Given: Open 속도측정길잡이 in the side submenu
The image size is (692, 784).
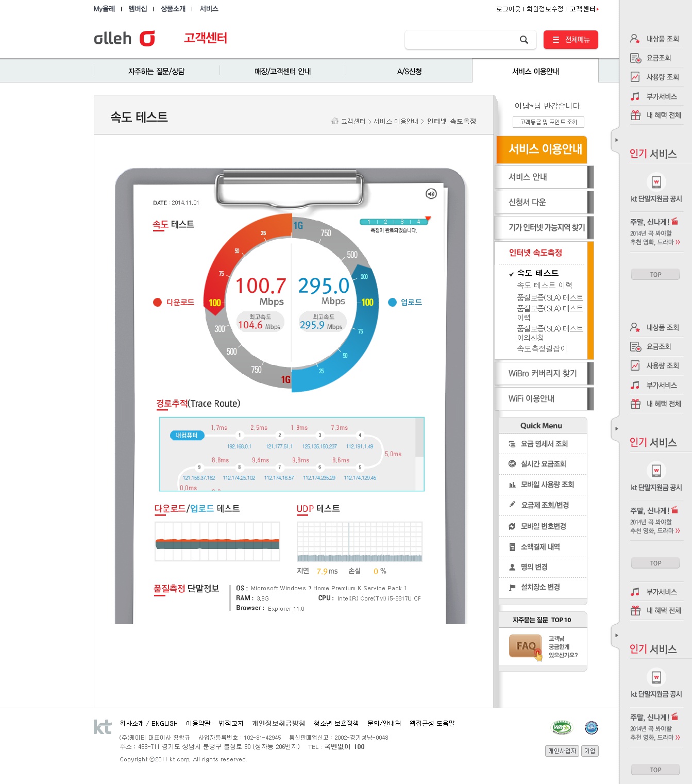Looking at the screenshot, I should coord(542,348).
